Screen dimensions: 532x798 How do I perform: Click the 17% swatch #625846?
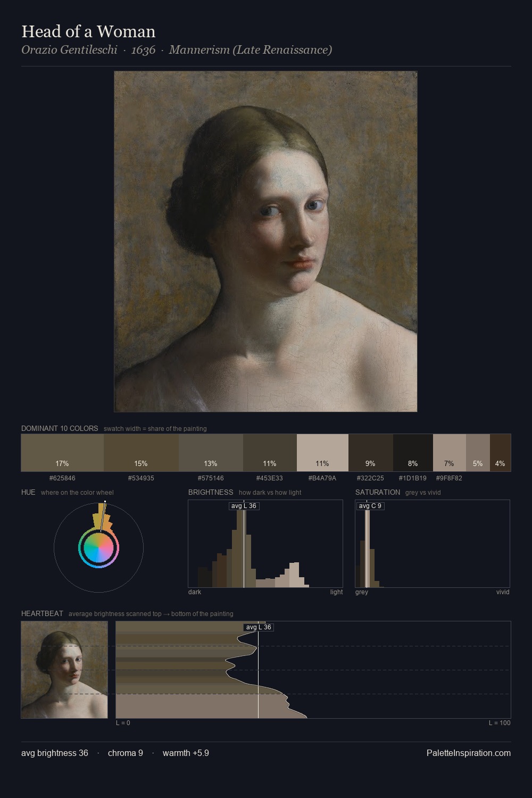(x=62, y=453)
